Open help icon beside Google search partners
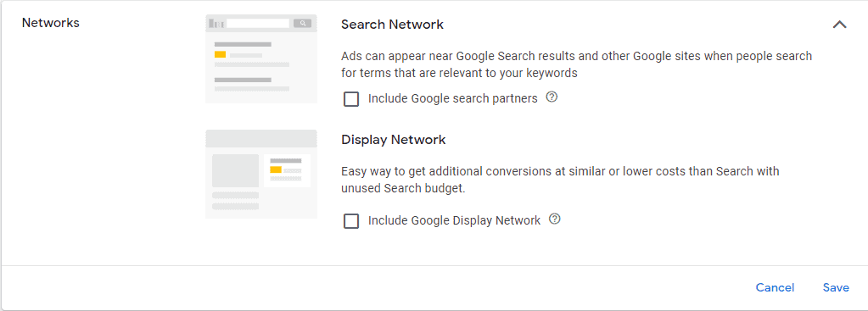The width and height of the screenshot is (868, 311). [552, 97]
